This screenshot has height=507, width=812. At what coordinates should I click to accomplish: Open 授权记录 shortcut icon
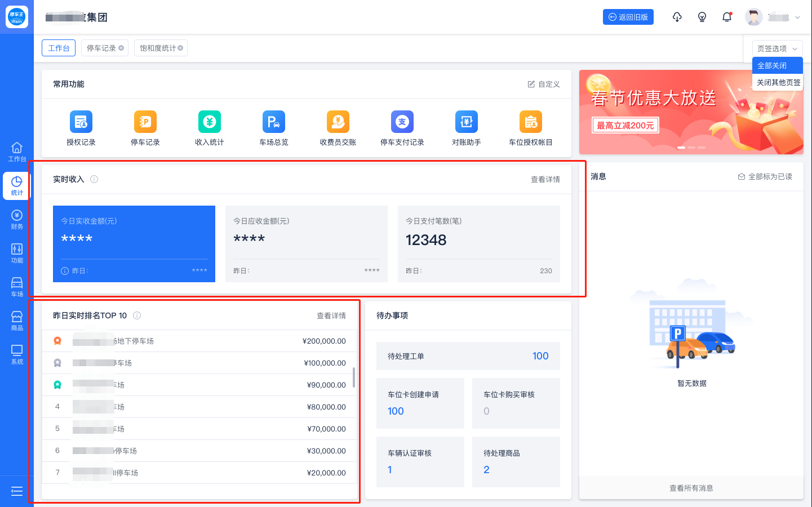click(81, 122)
